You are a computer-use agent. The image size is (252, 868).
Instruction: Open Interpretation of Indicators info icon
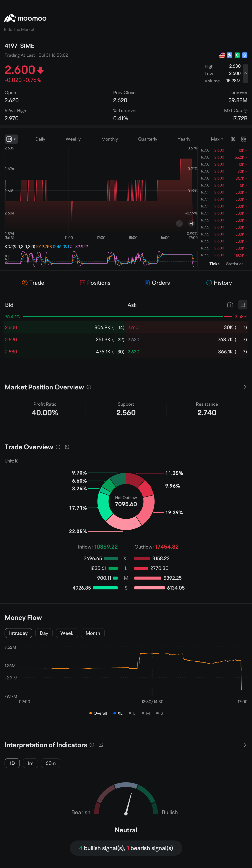pyautogui.click(x=92, y=745)
